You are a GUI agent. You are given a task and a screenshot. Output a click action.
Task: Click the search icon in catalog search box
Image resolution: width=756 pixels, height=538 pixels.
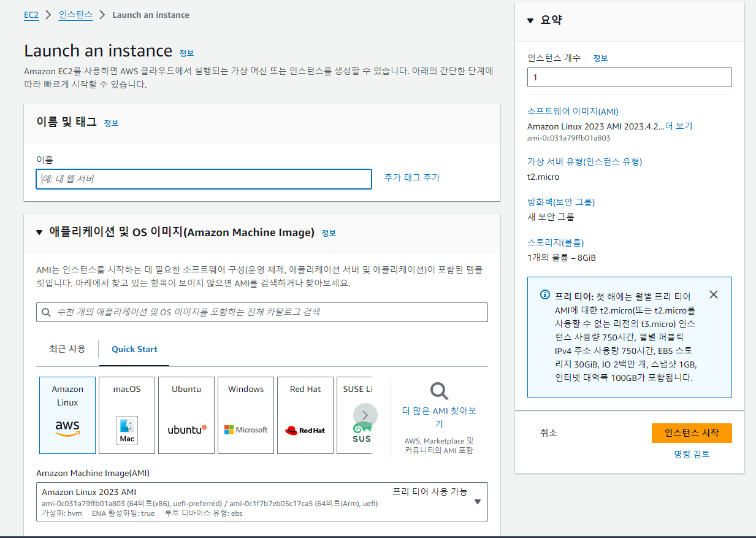46,312
